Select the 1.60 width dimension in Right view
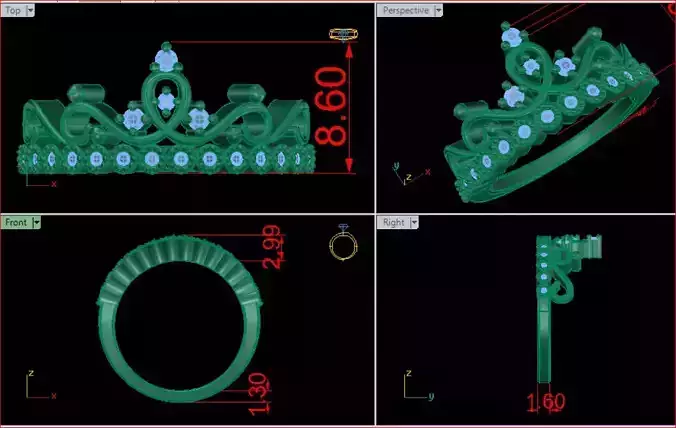Image resolution: width=676 pixels, height=428 pixels. 546,402
